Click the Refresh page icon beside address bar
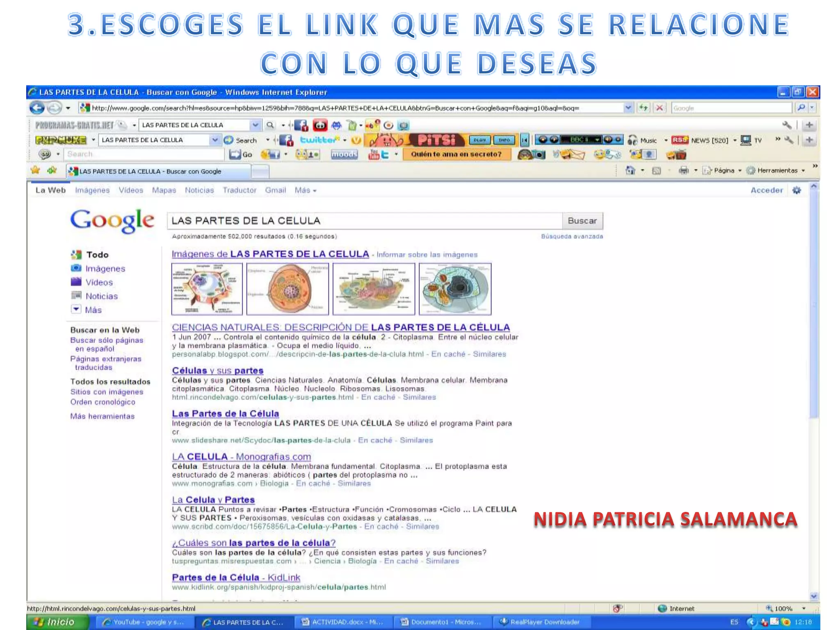 click(643, 108)
